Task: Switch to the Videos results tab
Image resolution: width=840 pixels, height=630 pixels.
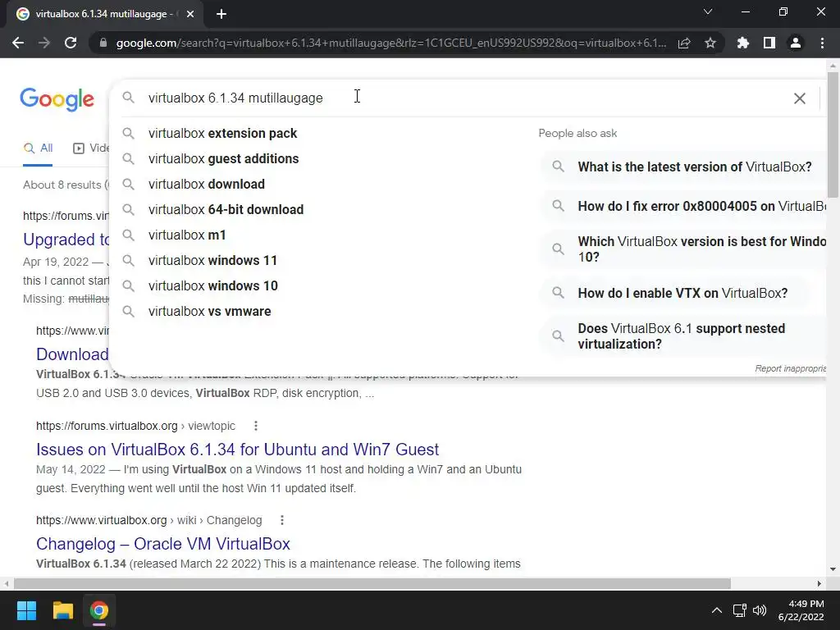Action: (91, 148)
